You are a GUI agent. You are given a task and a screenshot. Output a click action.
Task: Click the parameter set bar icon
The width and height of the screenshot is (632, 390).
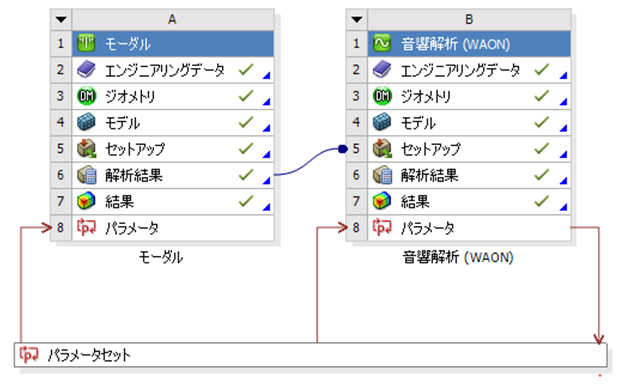click(29, 355)
